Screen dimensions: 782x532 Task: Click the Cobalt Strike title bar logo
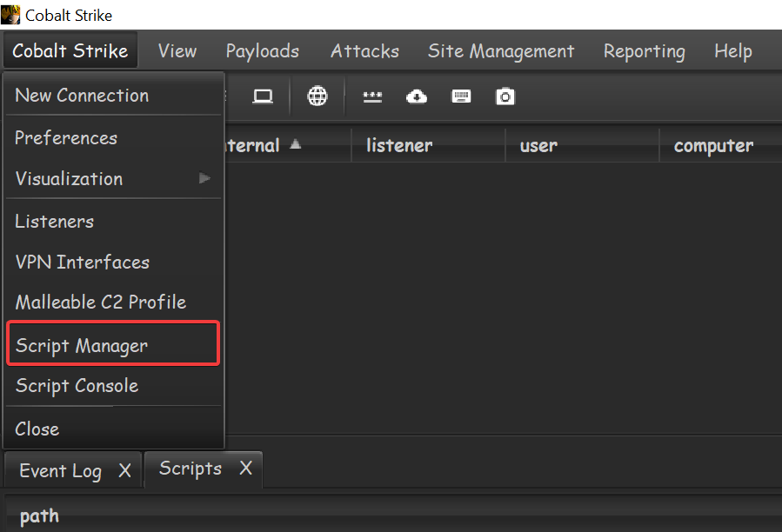click(10, 15)
